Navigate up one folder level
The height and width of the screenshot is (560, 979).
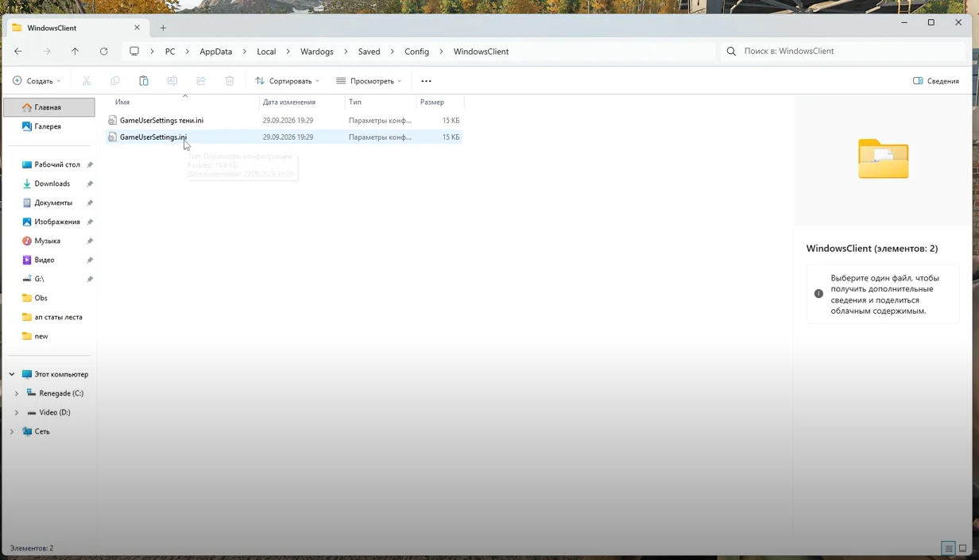pos(75,52)
